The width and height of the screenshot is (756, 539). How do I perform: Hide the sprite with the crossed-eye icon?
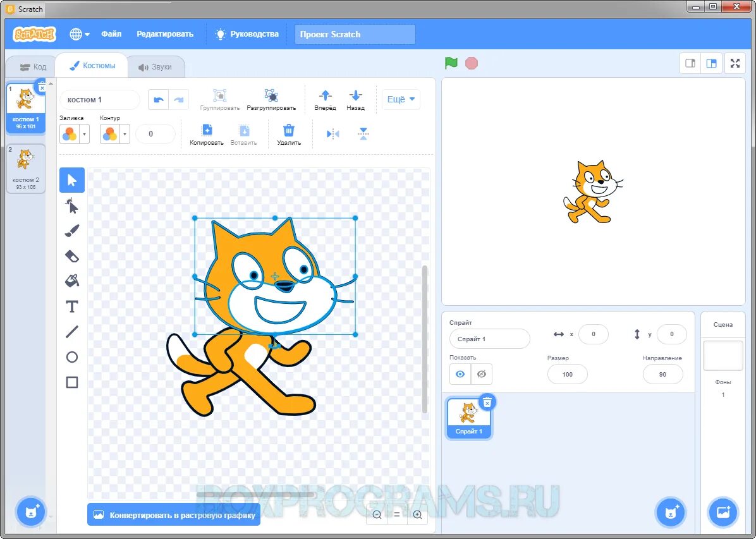[481, 374]
